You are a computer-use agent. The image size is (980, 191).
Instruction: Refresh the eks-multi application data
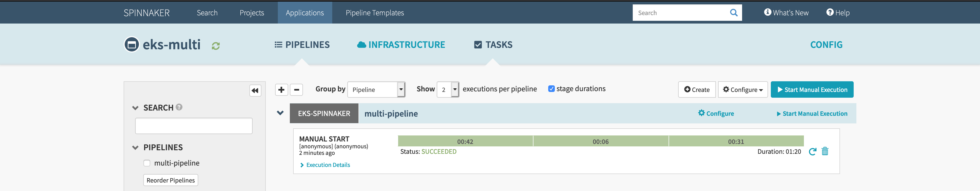pos(216,46)
